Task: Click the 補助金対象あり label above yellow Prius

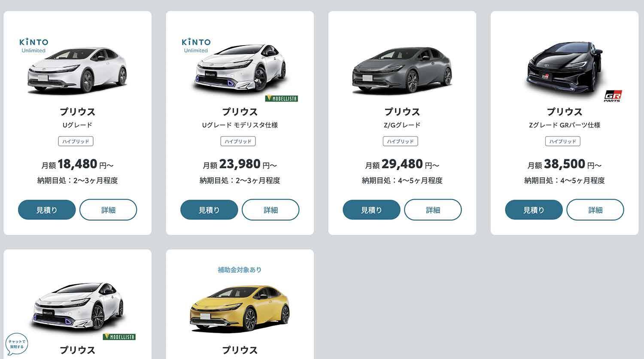Action: coord(240,270)
